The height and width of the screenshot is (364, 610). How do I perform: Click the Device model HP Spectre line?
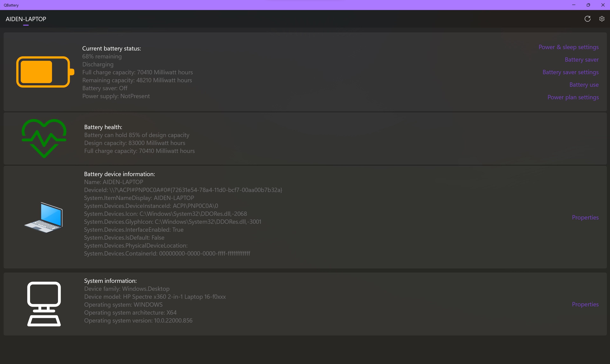[155, 297]
